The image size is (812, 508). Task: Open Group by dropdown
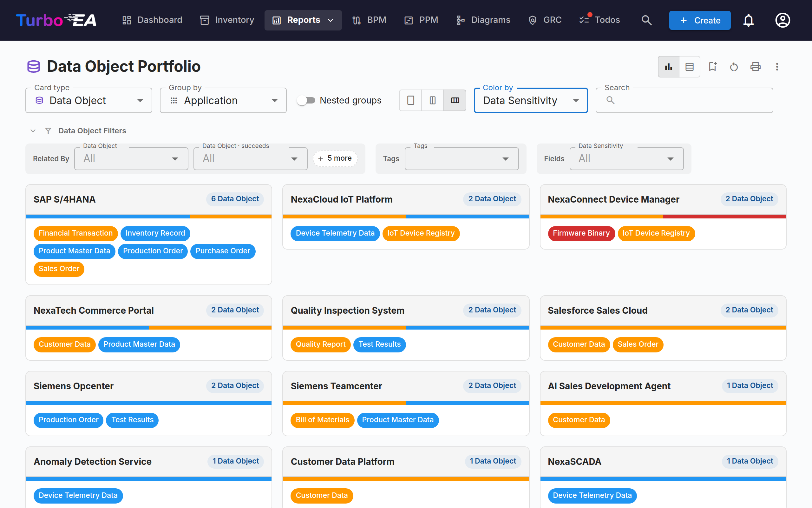(223, 100)
